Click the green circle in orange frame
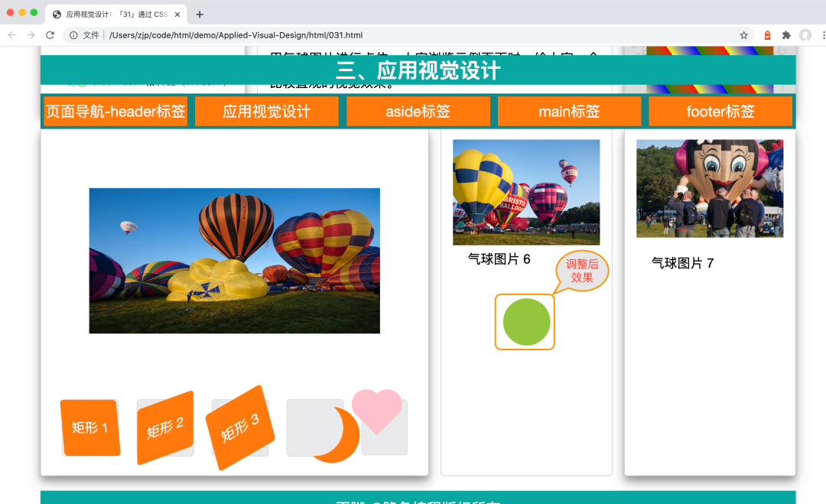The height and width of the screenshot is (504, 826). pos(526,322)
